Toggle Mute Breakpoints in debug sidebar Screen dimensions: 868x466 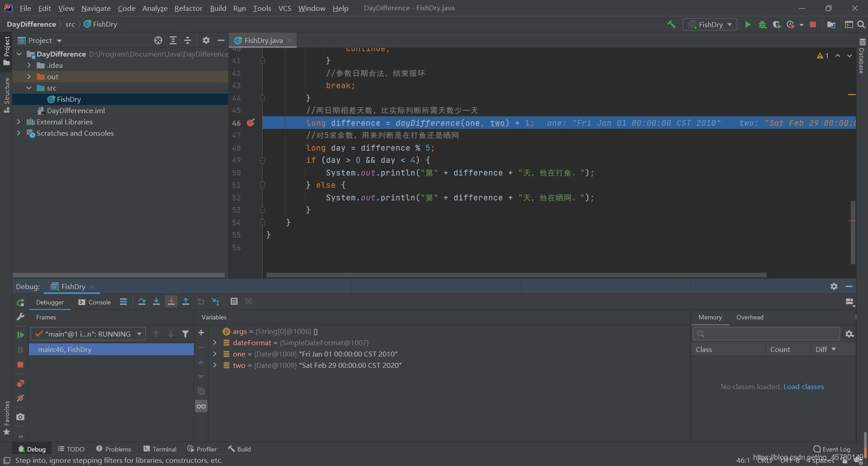[x=20, y=398]
